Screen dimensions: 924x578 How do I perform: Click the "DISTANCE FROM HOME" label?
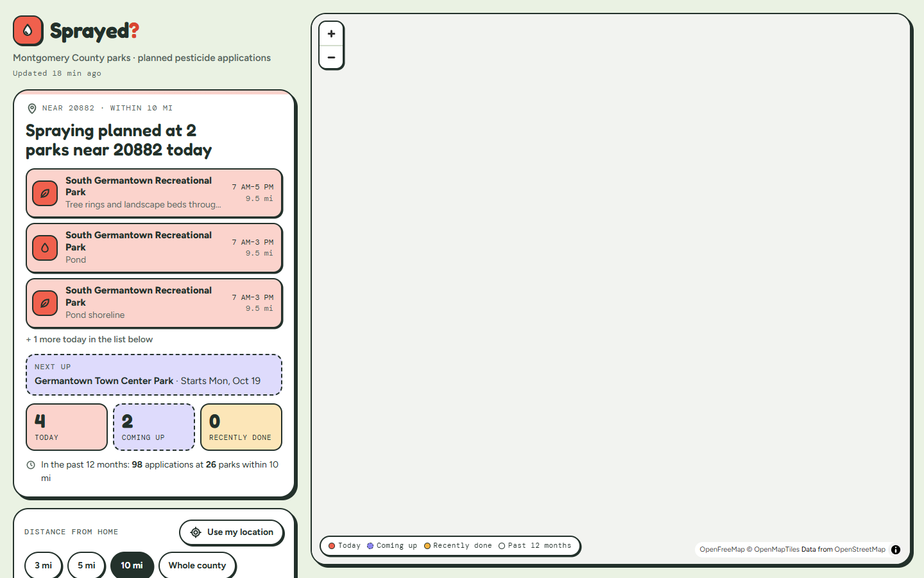pyautogui.click(x=71, y=532)
